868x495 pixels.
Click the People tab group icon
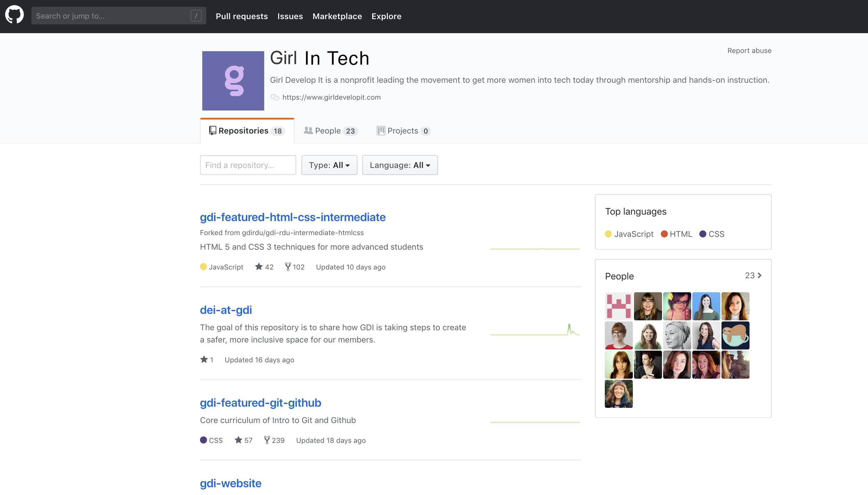308,130
